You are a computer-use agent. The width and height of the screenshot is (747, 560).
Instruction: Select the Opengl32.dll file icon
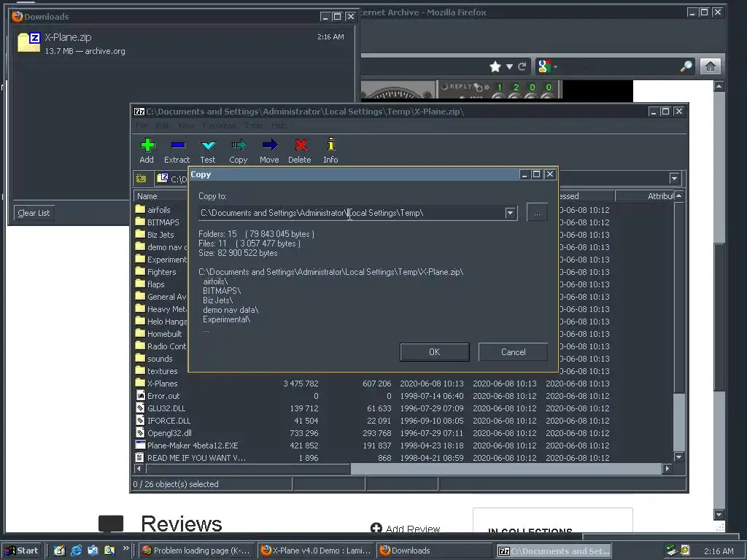pyautogui.click(x=140, y=432)
